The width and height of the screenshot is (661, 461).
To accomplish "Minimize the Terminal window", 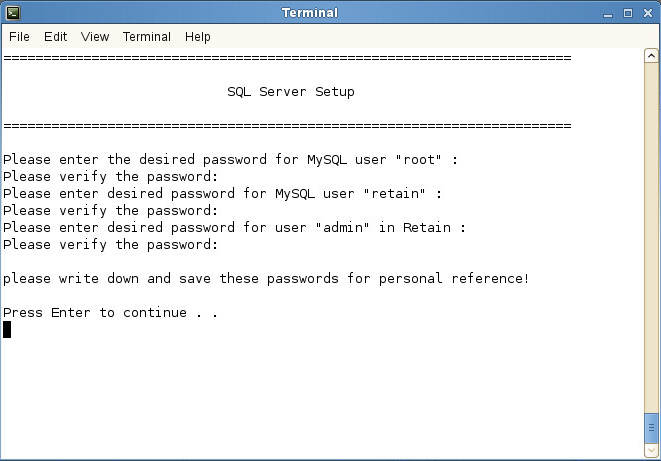I will pyautogui.click(x=607, y=13).
